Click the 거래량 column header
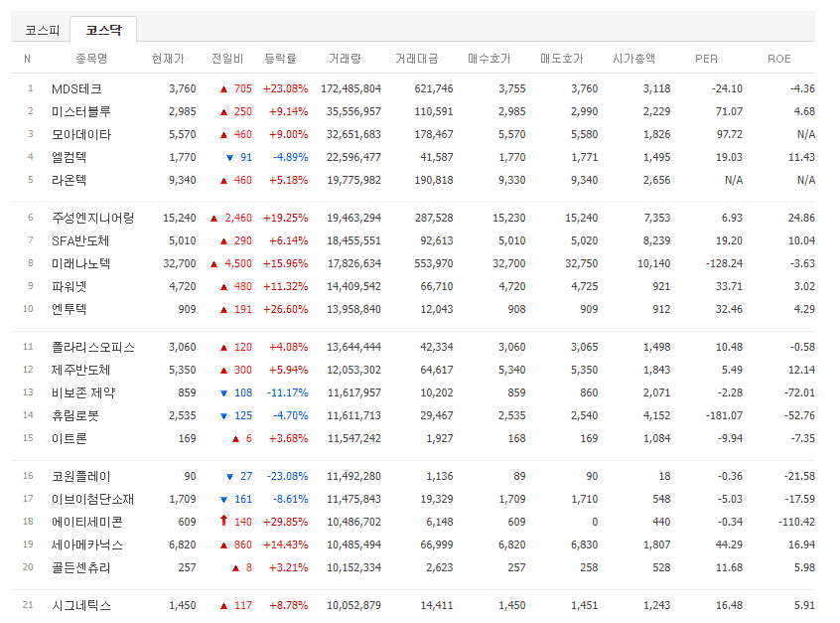The width and height of the screenshot is (840, 623). tap(345, 59)
